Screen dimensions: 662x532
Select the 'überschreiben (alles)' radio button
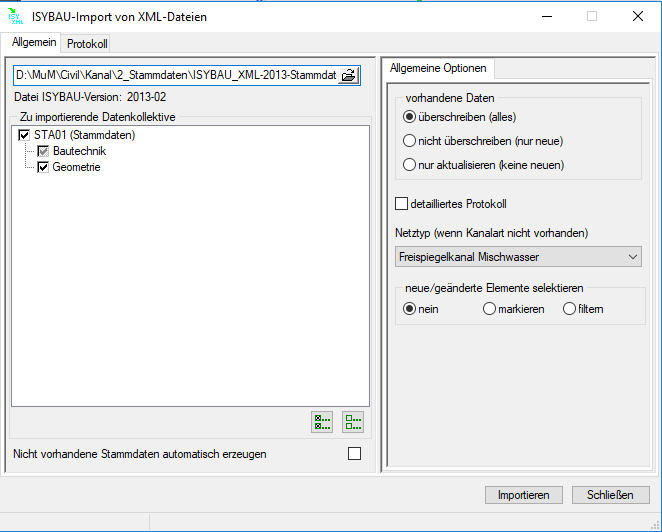(x=409, y=117)
